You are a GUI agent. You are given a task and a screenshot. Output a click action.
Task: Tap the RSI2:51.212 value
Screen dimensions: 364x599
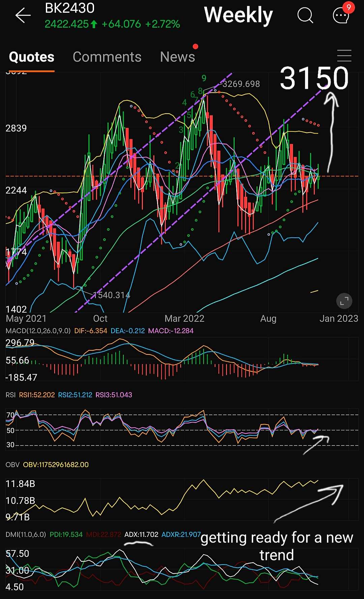coord(75,395)
